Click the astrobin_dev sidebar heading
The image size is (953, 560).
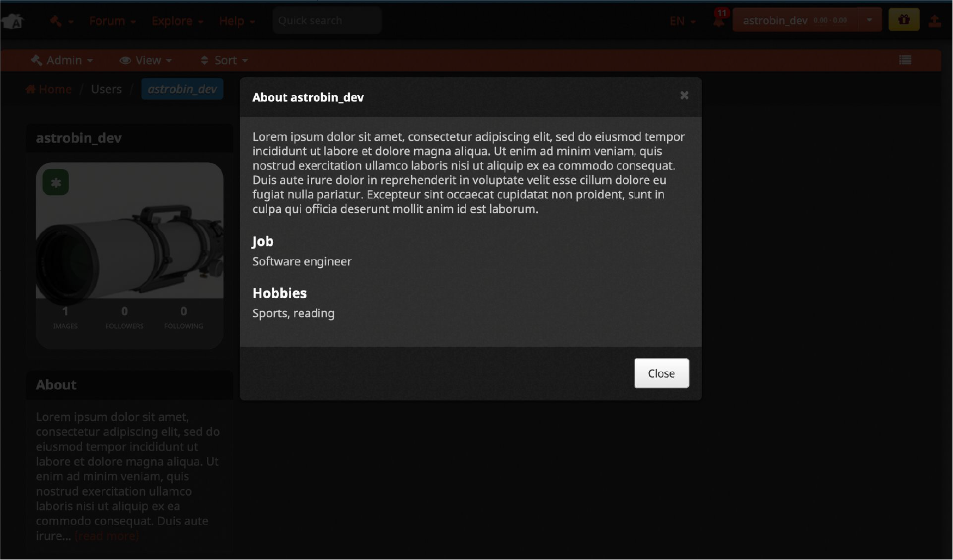pos(79,138)
